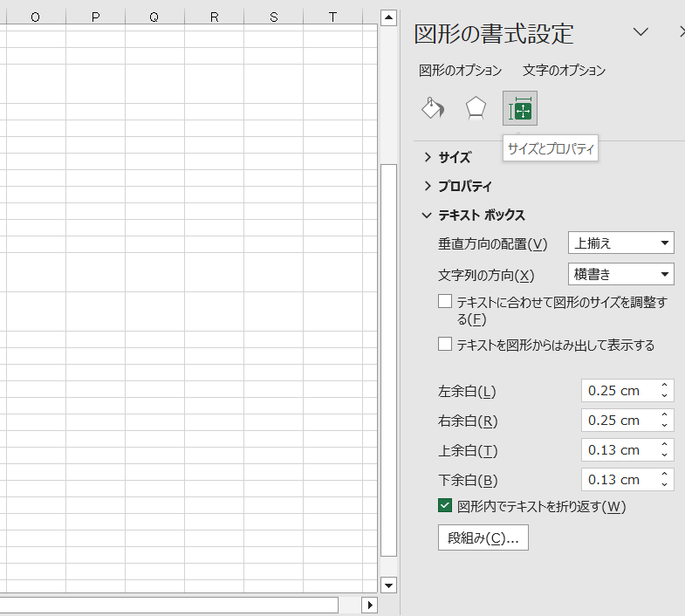685x616 pixels.
Task: Select column P header
Action: point(95,17)
